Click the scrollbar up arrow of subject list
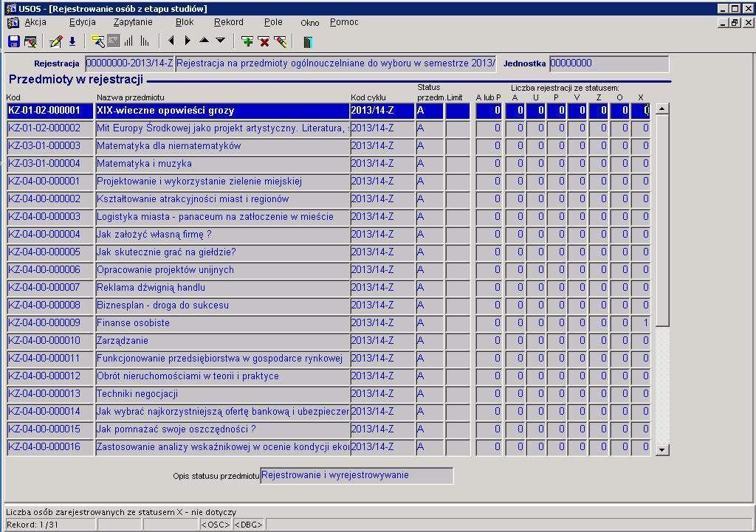Image resolution: width=756 pixels, height=532 pixels. point(662,109)
